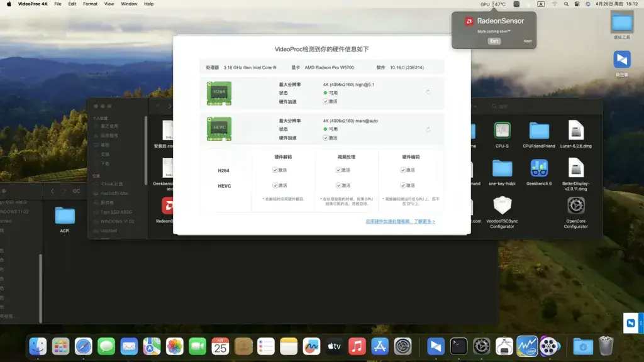Click the H264 chip icon

tap(219, 93)
